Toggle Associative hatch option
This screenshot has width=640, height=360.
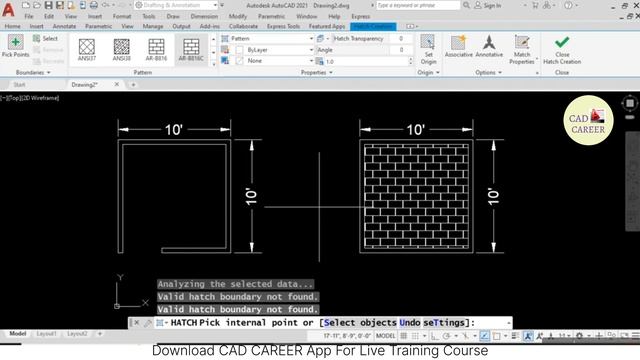point(458,46)
